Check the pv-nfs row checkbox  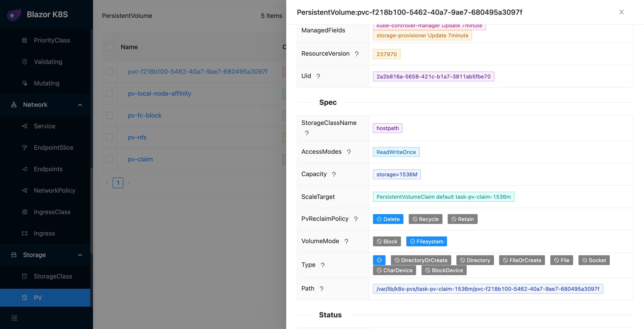click(110, 137)
